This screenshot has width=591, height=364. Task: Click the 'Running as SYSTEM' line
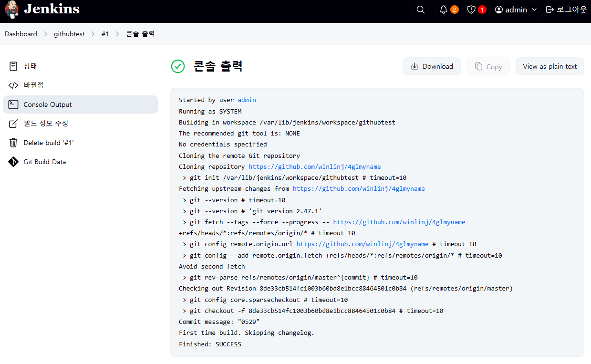point(210,111)
